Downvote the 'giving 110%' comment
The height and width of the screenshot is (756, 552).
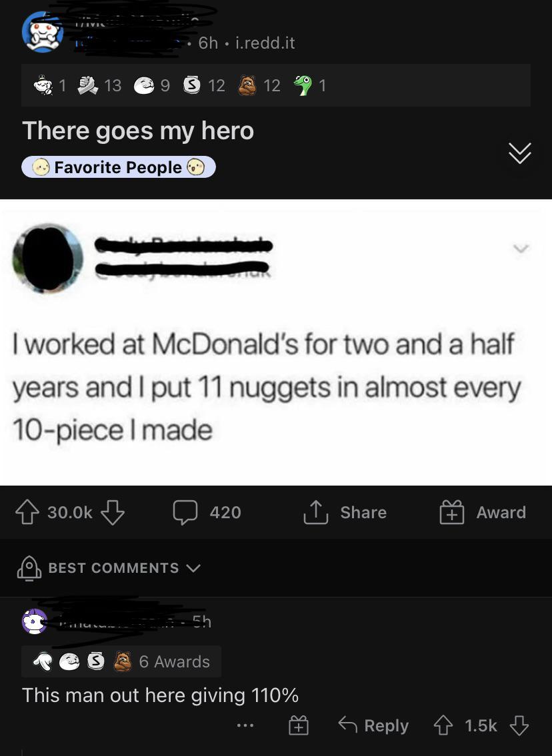[x=519, y=725]
